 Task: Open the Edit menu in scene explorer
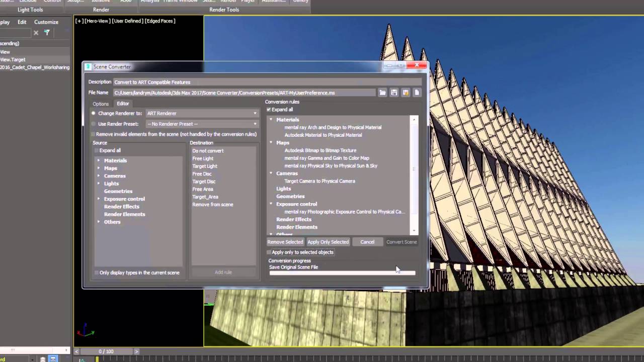22,22
